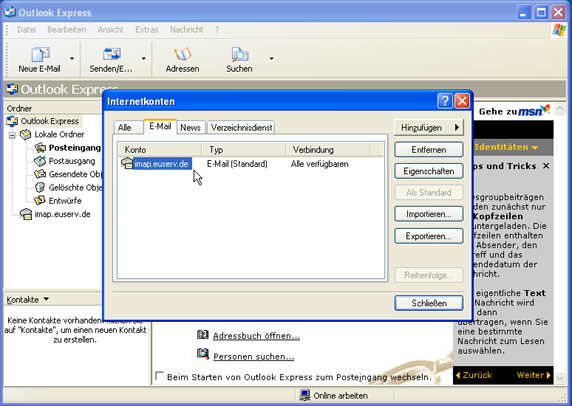Image resolution: width=572 pixels, height=406 pixels.
Task: Click the Entfernen button
Action: coord(429,150)
